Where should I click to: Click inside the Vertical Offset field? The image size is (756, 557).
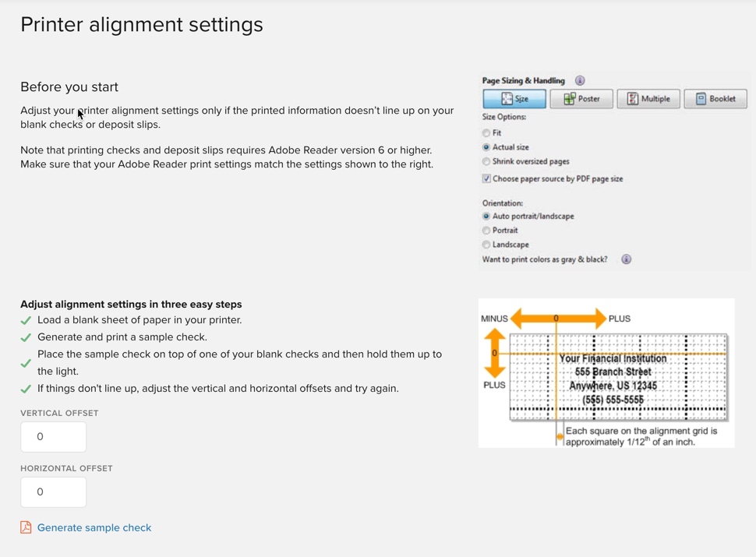pyautogui.click(x=53, y=437)
